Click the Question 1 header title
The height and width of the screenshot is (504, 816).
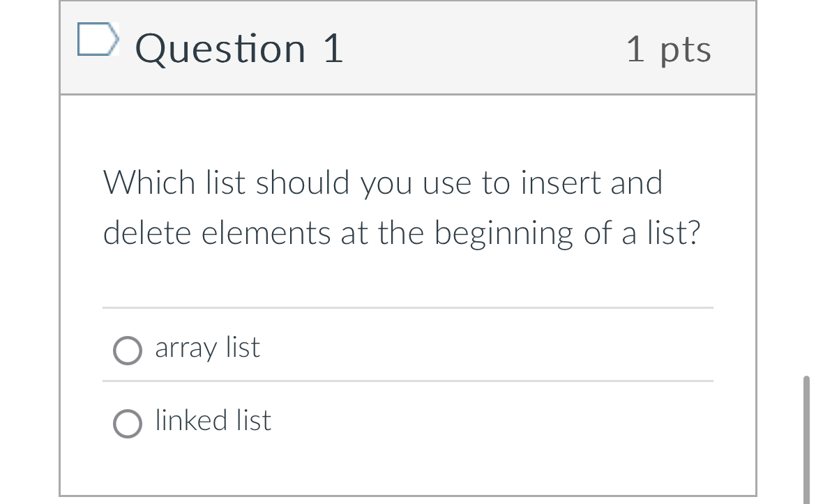239,48
